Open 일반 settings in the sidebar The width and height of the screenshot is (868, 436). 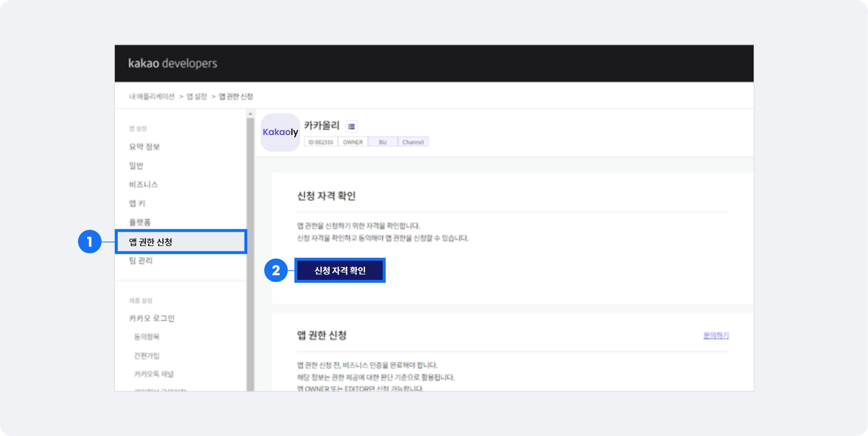(136, 165)
